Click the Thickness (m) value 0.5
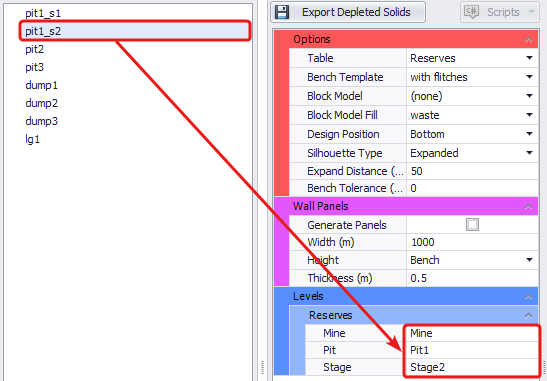The image size is (547, 381). pyautogui.click(x=472, y=278)
